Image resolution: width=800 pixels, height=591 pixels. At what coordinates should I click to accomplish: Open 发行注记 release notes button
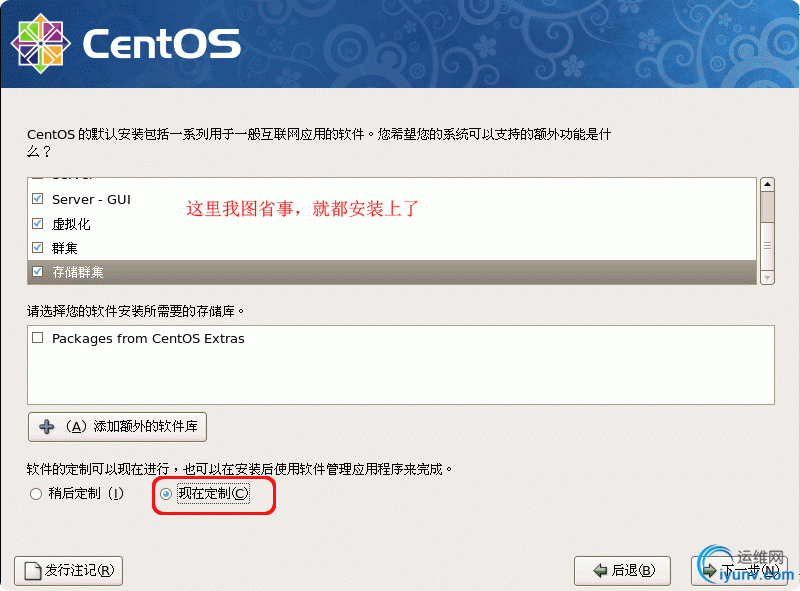tap(68, 571)
